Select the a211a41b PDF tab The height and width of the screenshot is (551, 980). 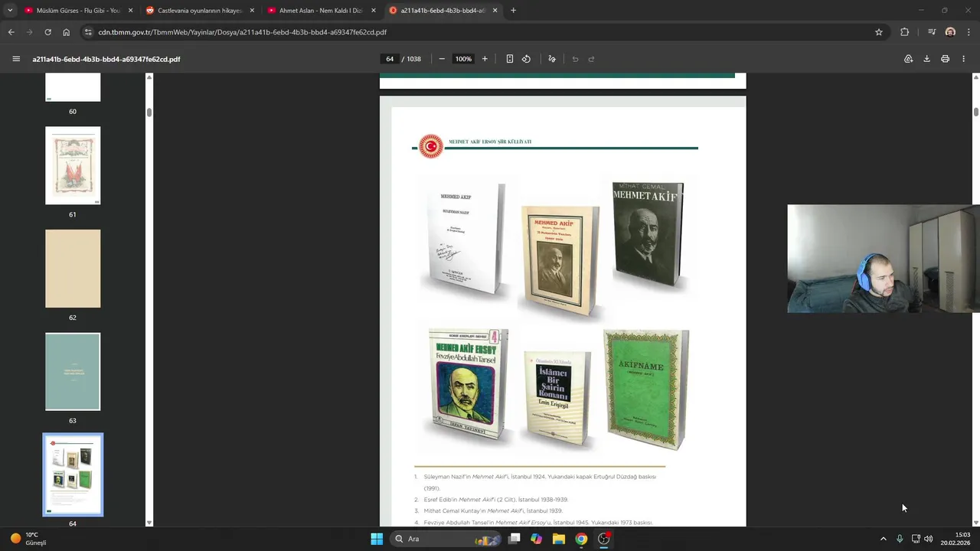point(443,11)
